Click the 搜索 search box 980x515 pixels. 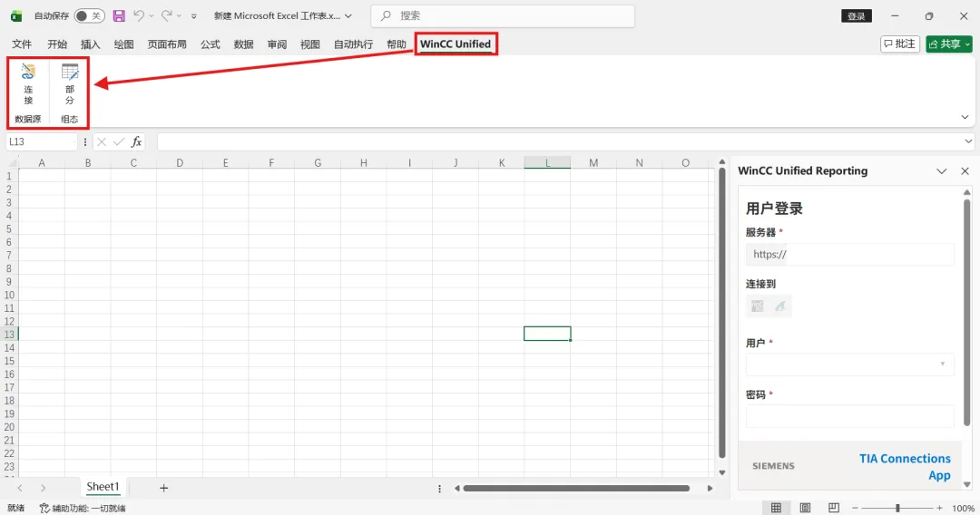(503, 15)
